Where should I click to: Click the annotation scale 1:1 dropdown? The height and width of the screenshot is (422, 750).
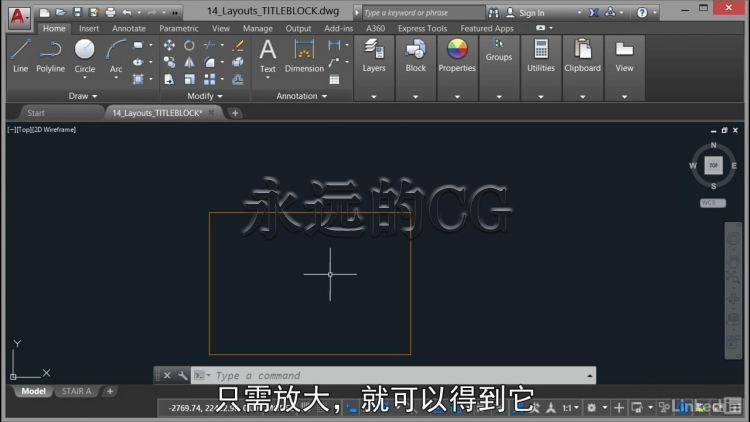click(x=570, y=408)
